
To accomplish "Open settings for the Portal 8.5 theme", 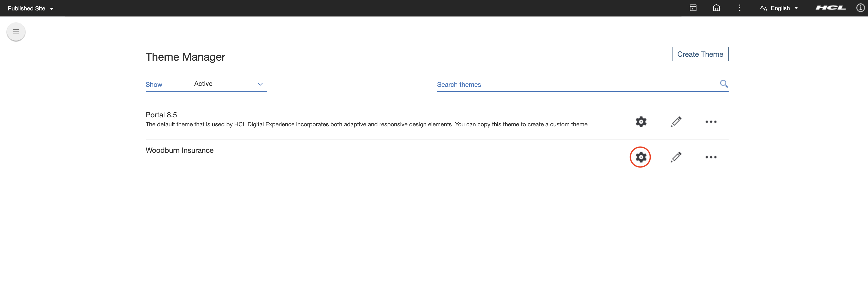I will (640, 122).
